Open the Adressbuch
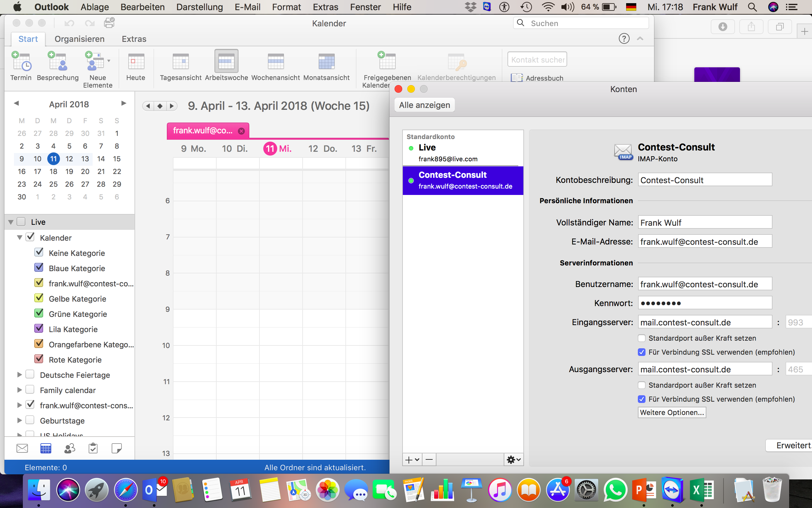This screenshot has height=508, width=812. tap(537, 78)
